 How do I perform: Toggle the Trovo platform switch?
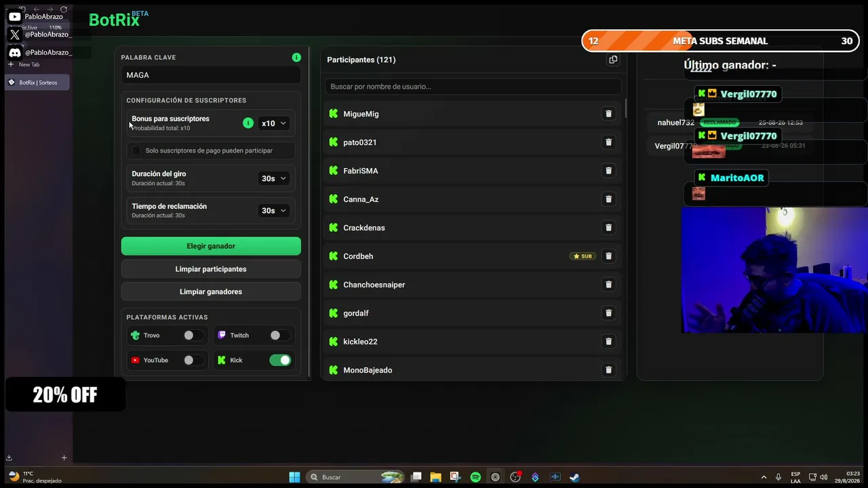point(193,335)
